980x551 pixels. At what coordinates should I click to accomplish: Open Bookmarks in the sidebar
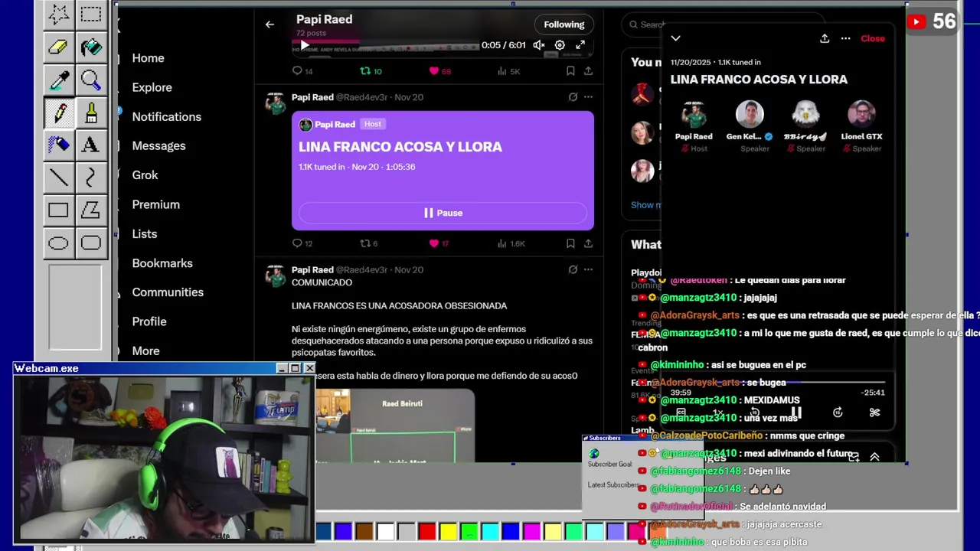pyautogui.click(x=162, y=263)
